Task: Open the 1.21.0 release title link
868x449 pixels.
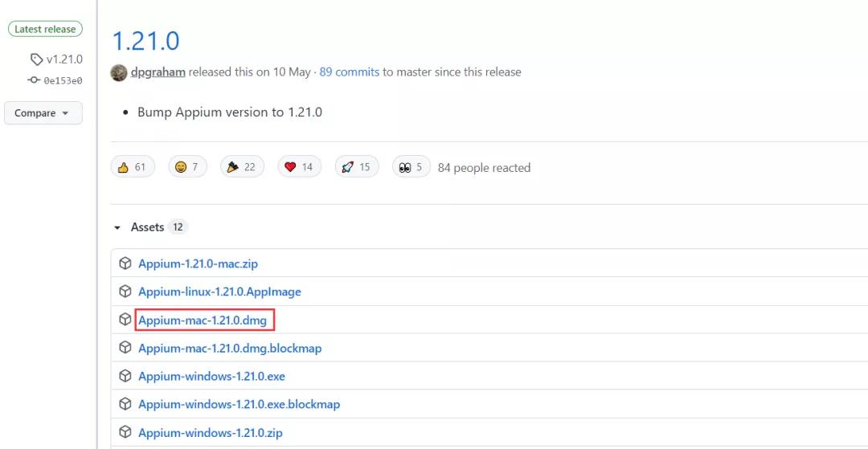Action: coord(146,42)
